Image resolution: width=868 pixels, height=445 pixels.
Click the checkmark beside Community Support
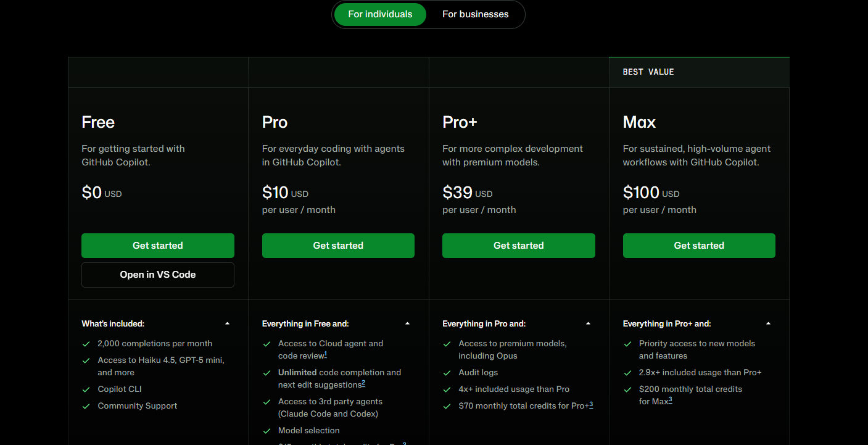[86, 406]
